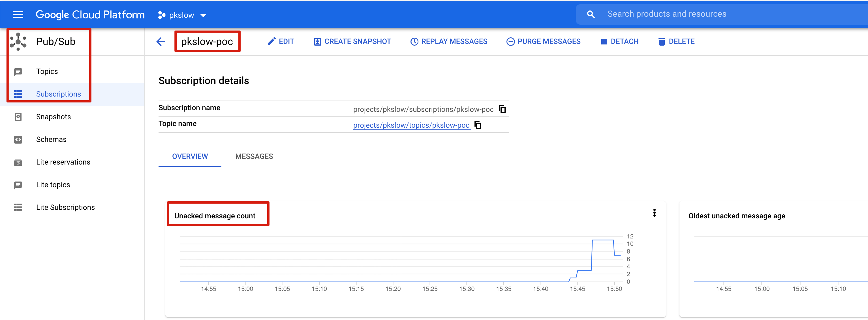Click the Unacked message count chart title
Screen dimensions: 868x320
click(x=215, y=216)
